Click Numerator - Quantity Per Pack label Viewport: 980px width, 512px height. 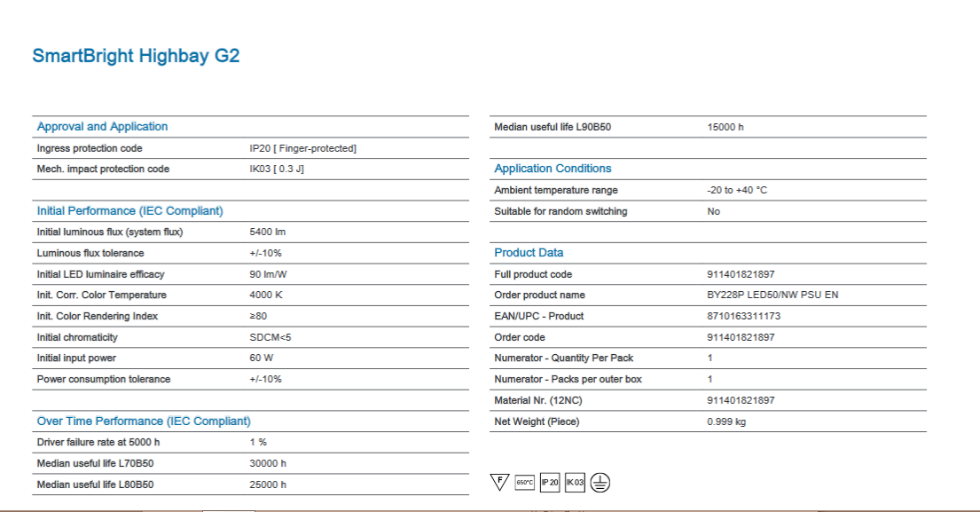tap(564, 358)
